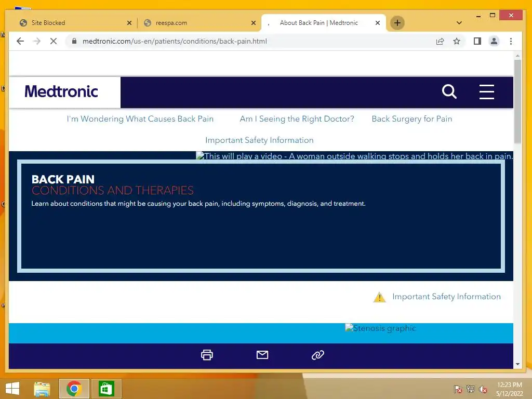Switch to the Site Blocked tab
Viewport: 532px width, 399px height.
tap(75, 23)
